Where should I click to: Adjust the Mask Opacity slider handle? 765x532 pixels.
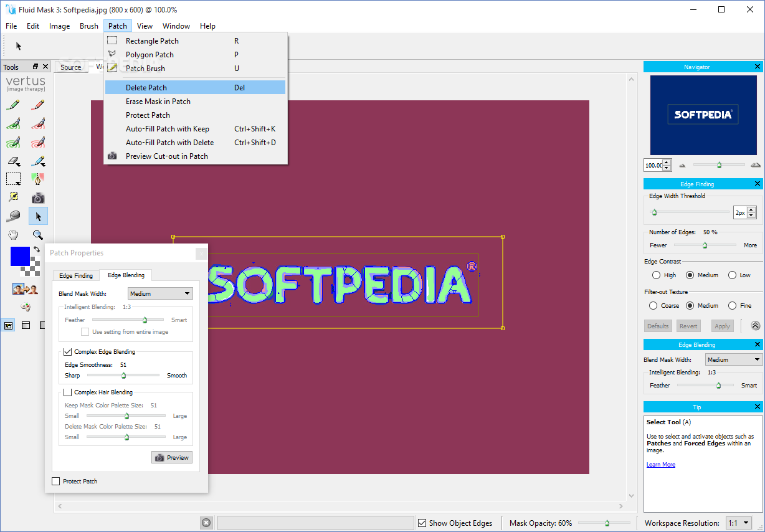607,523
